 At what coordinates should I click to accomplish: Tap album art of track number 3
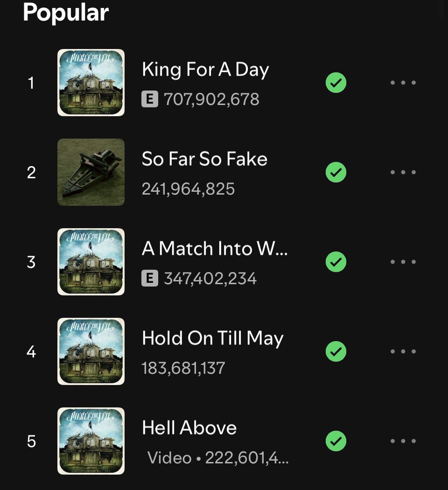(91, 262)
